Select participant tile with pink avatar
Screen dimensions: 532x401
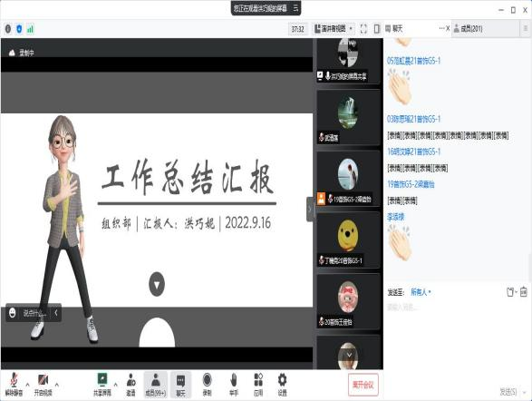348,301
